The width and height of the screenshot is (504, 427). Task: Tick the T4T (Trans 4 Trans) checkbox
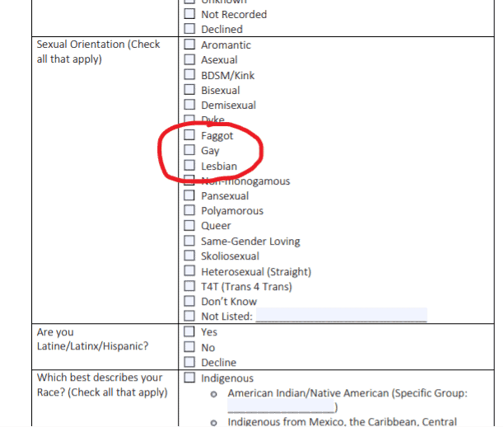pos(189,287)
